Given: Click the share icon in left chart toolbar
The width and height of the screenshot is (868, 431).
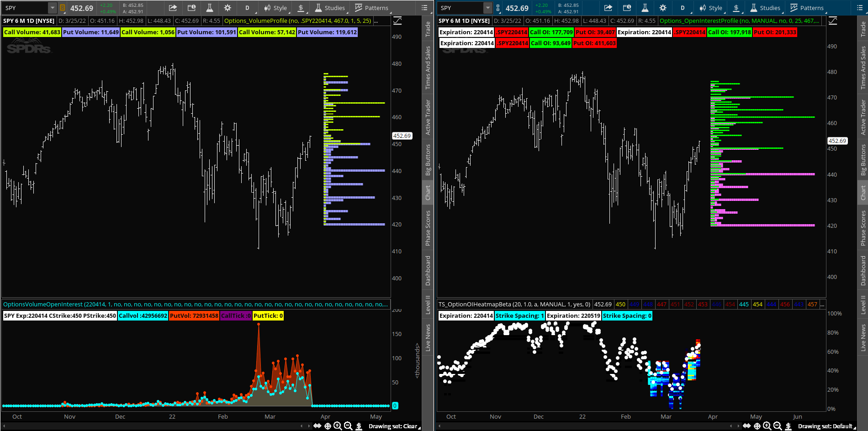Looking at the screenshot, I should (173, 8).
